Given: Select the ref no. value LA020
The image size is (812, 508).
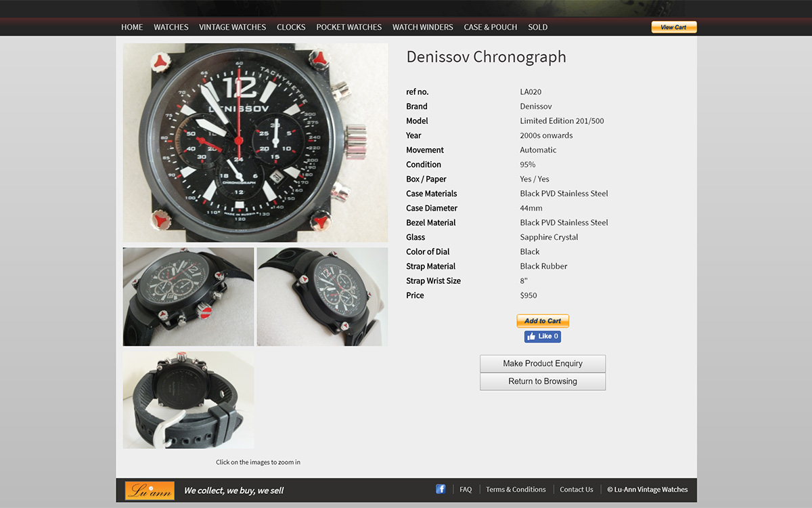Looking at the screenshot, I should coord(531,92).
